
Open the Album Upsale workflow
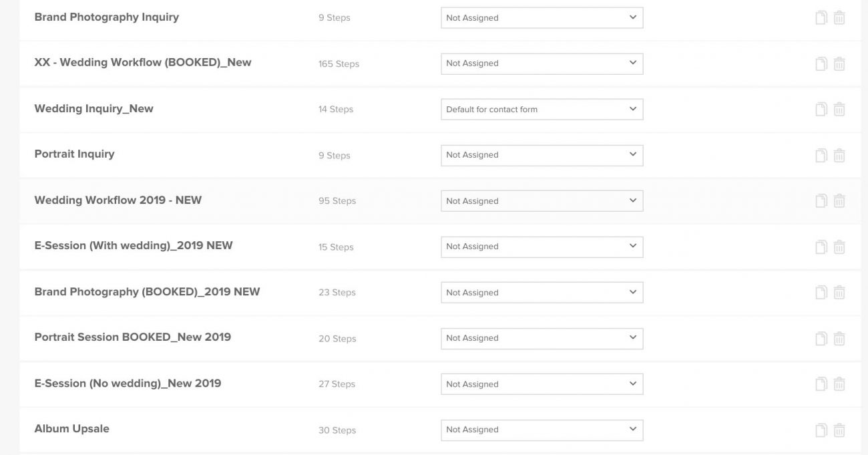pos(71,428)
